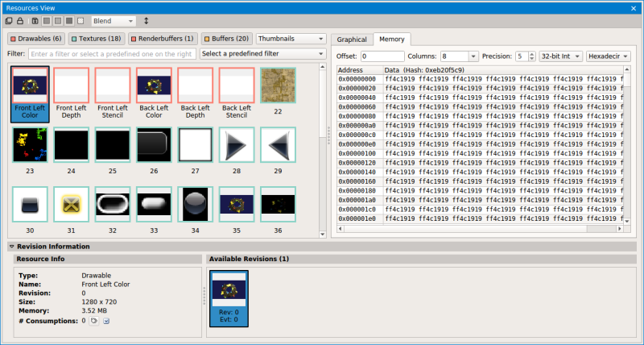Screen dimensions: 644x345
Task: Click the memory table scroll down arrow
Action: [x=627, y=221]
